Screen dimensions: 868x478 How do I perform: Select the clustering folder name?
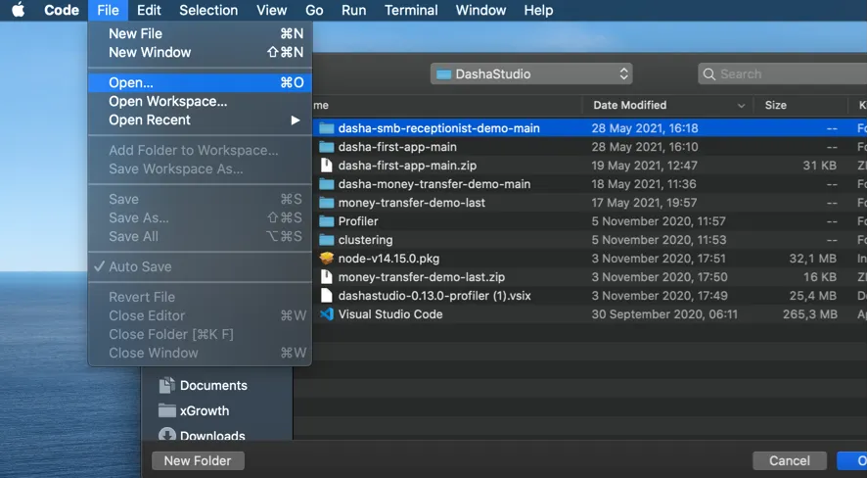pos(365,240)
